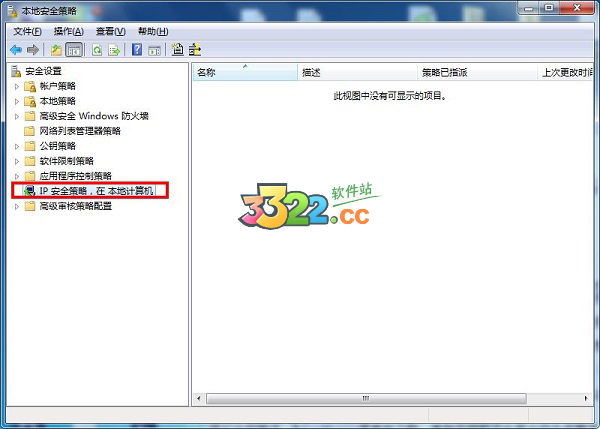This screenshot has height=429, width=600.
Task: Click the Export List toolbar icon
Action: [114, 49]
